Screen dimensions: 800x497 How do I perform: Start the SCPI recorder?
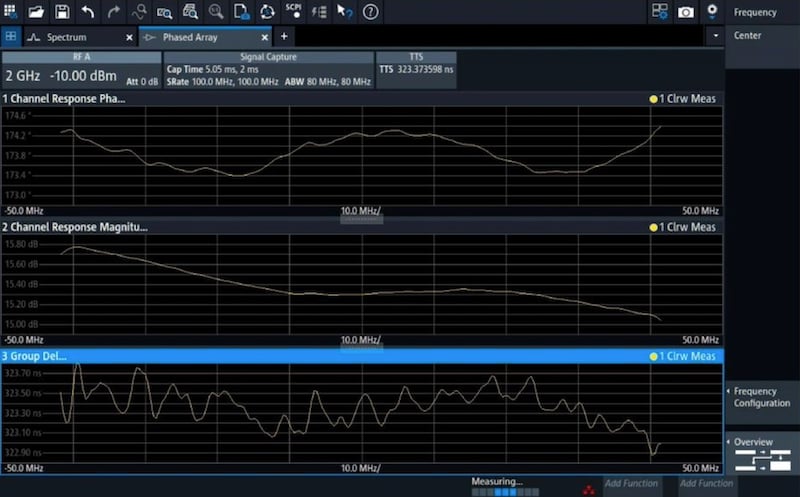tap(293, 11)
